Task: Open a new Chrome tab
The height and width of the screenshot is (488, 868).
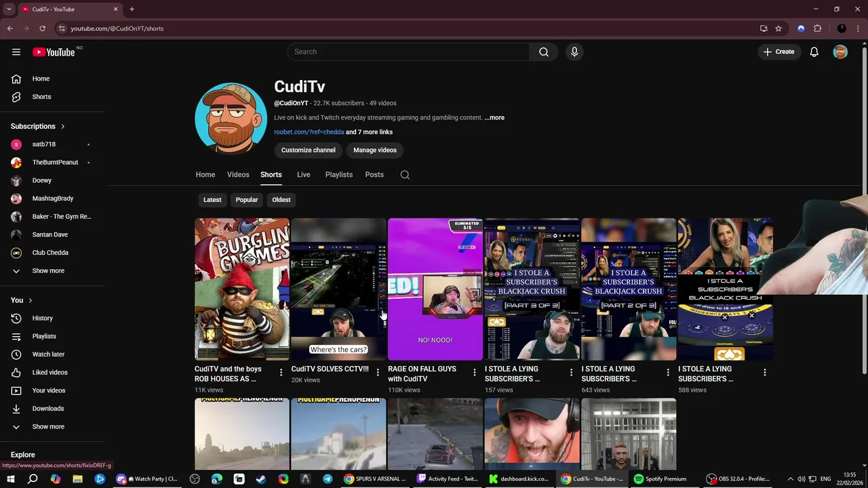Action: point(132,9)
